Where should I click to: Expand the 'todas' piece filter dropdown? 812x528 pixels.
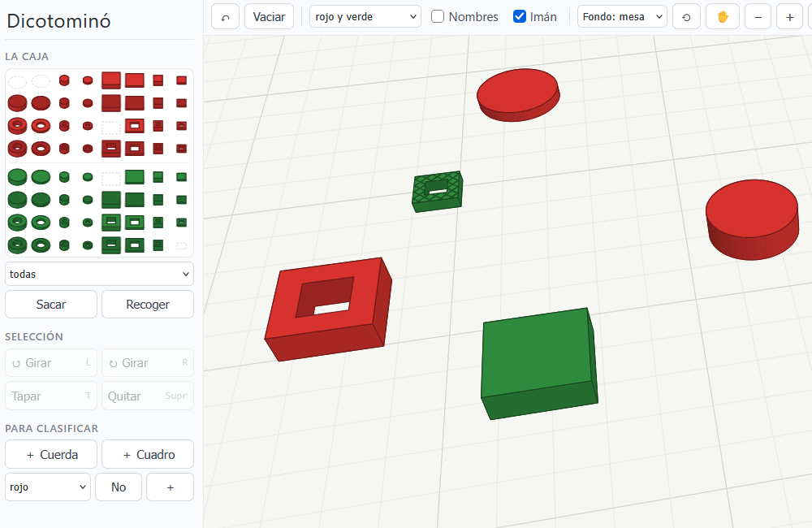pyautogui.click(x=99, y=274)
